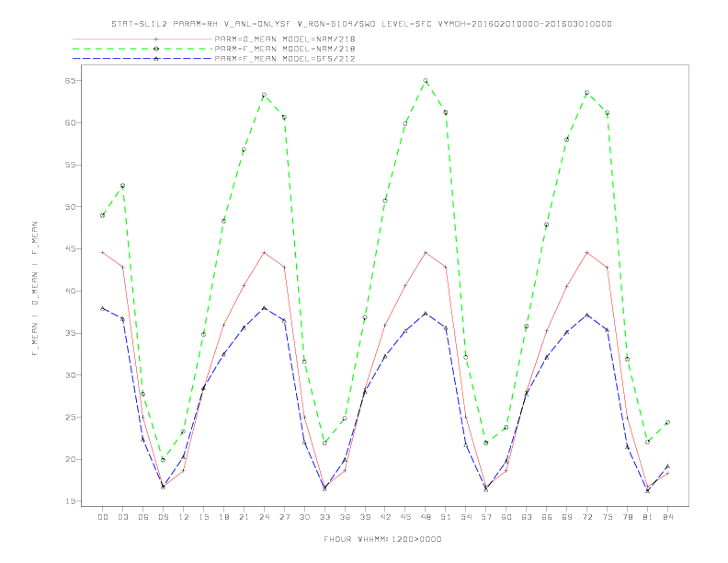Screen dimensions: 728x563
Task: Select legend entry PARM=F_MEAN MODEL=GFS/212
Action: click(x=285, y=59)
